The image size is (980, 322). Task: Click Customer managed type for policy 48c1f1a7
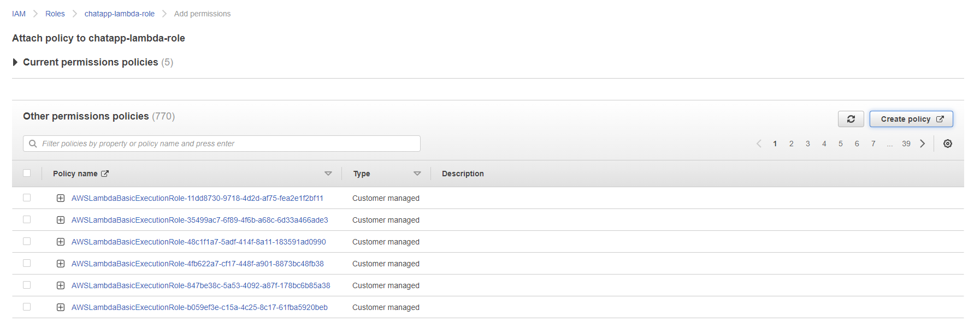[x=386, y=242]
